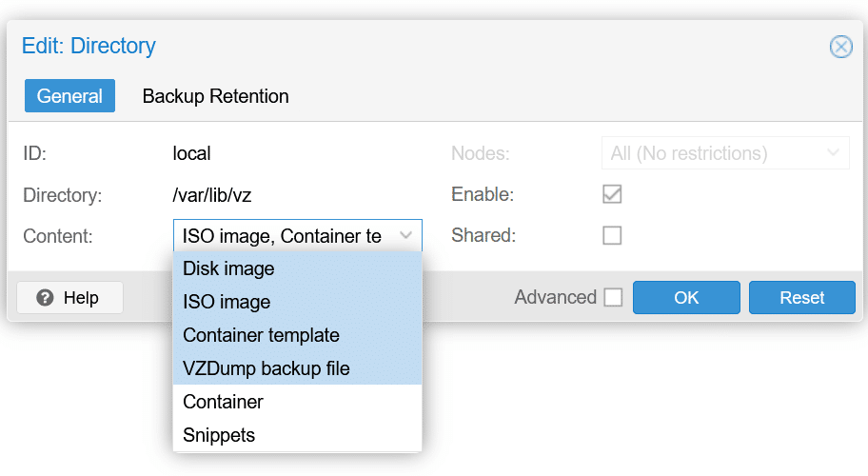868x476 pixels.
Task: Collapse the Content dropdown arrow
Action: click(x=405, y=236)
